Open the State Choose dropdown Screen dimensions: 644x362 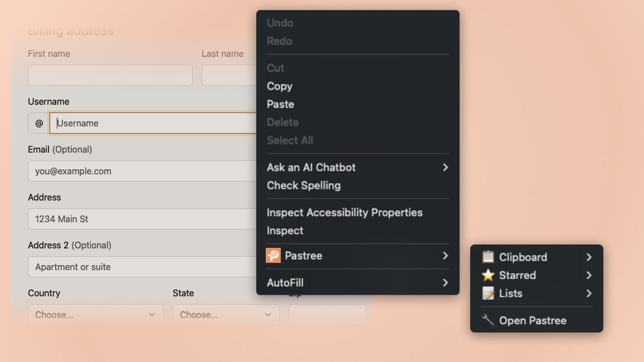[x=225, y=315]
